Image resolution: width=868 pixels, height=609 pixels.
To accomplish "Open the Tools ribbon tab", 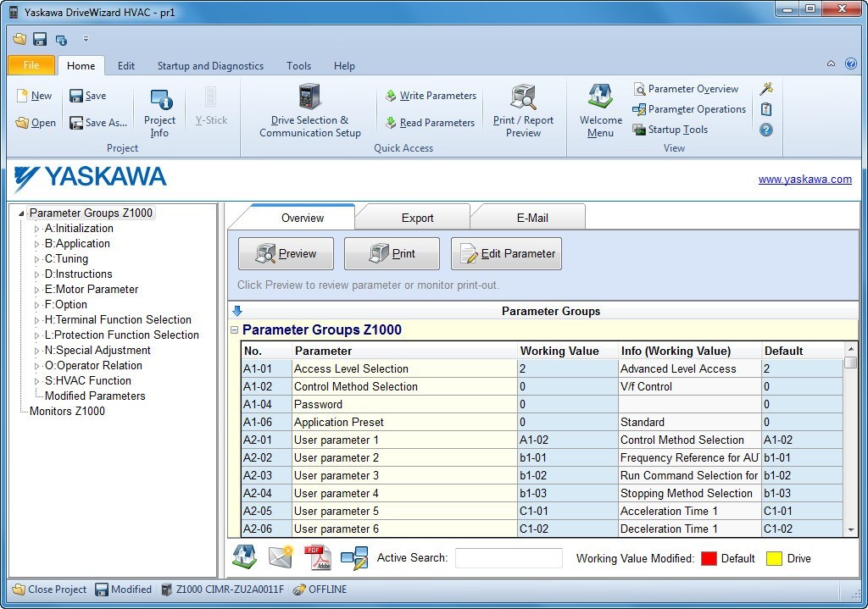I will 299,65.
